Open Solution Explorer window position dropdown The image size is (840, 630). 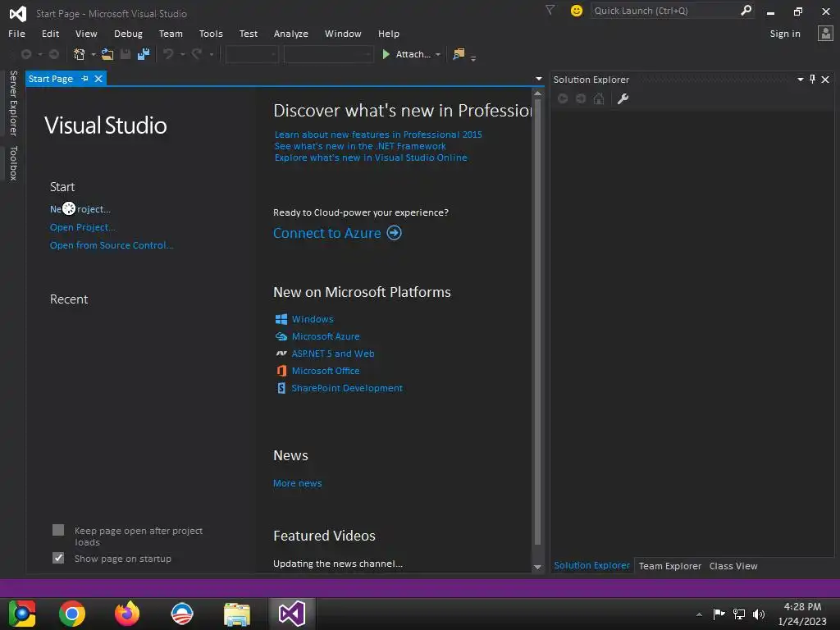point(801,80)
